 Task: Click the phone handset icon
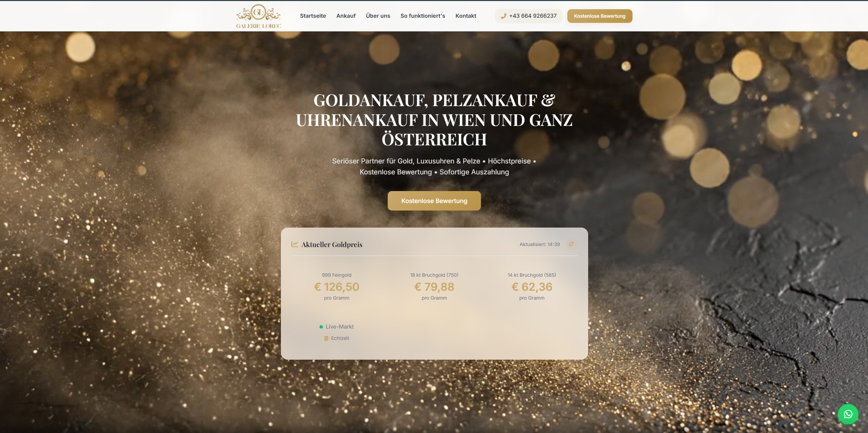tap(503, 16)
